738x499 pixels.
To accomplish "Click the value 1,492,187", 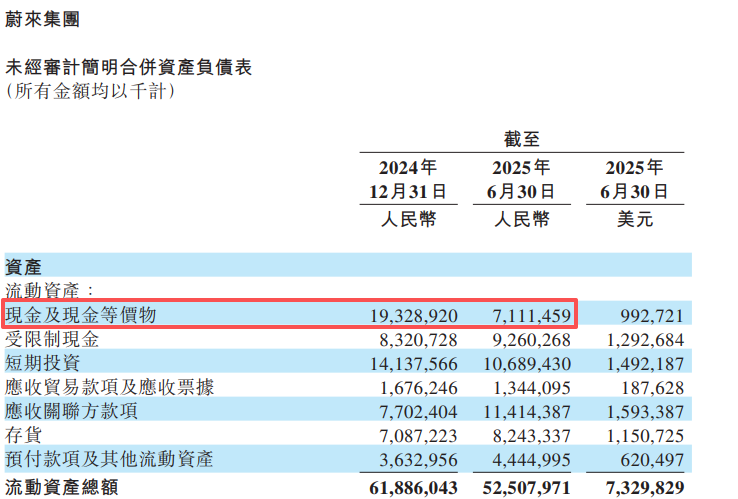I will click(645, 364).
